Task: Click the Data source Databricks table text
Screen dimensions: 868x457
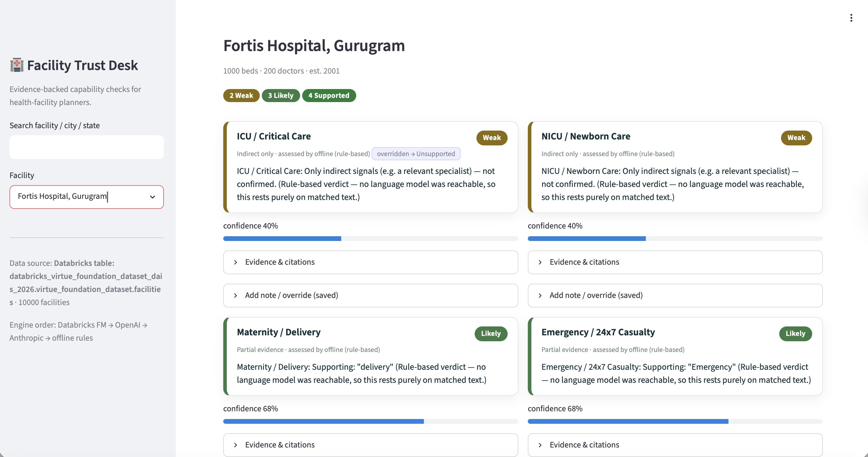Action: click(86, 283)
